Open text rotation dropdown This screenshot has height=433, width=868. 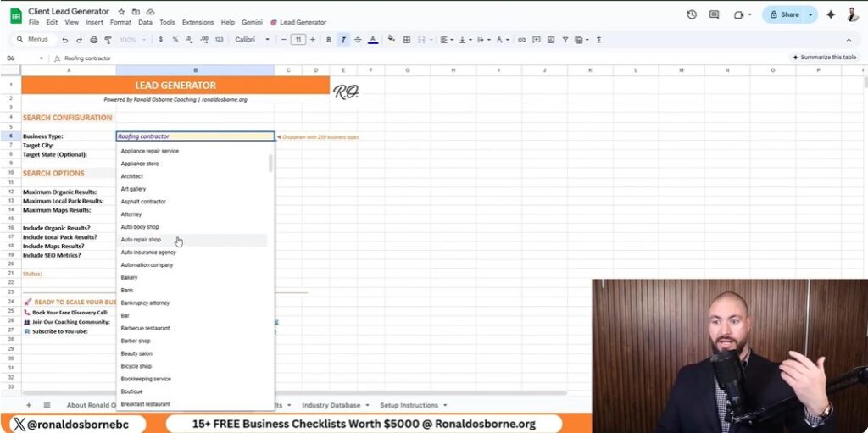(x=502, y=40)
